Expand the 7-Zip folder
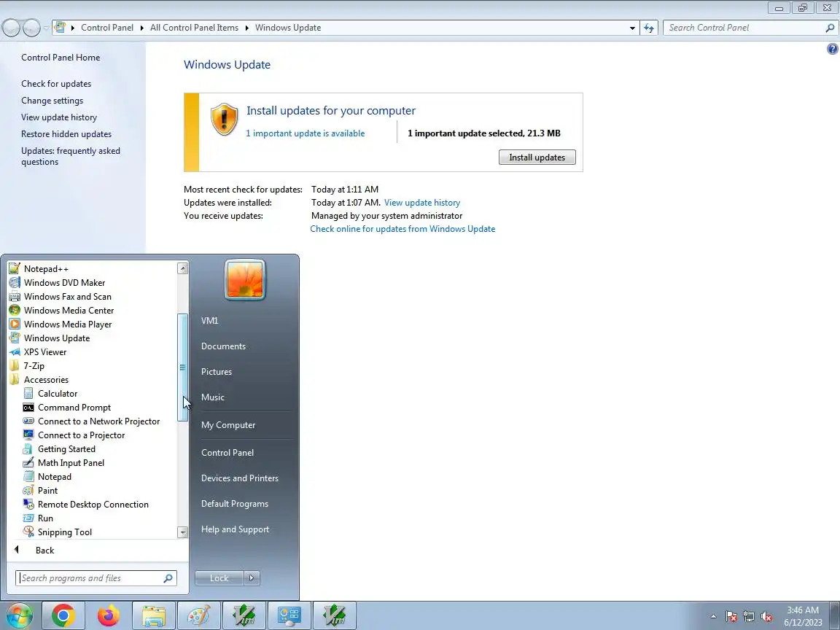 [34, 366]
